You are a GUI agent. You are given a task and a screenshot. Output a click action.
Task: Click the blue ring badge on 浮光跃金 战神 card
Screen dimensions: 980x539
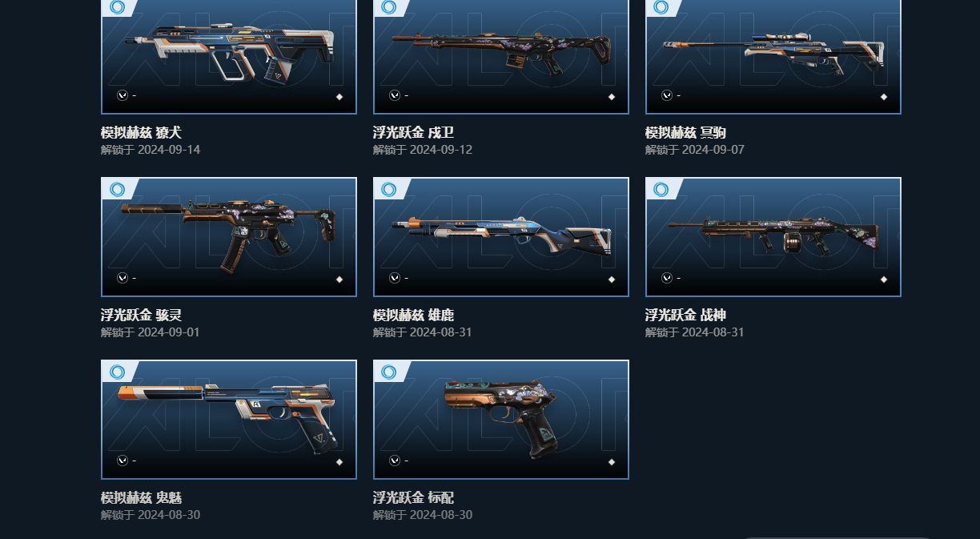[661, 190]
